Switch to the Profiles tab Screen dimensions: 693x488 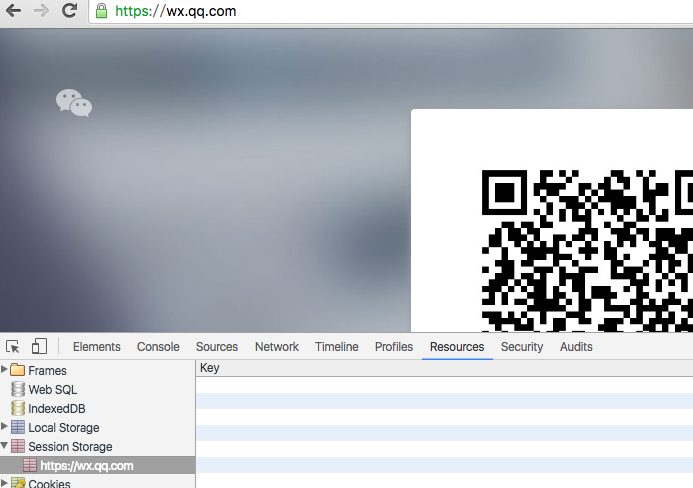point(394,347)
